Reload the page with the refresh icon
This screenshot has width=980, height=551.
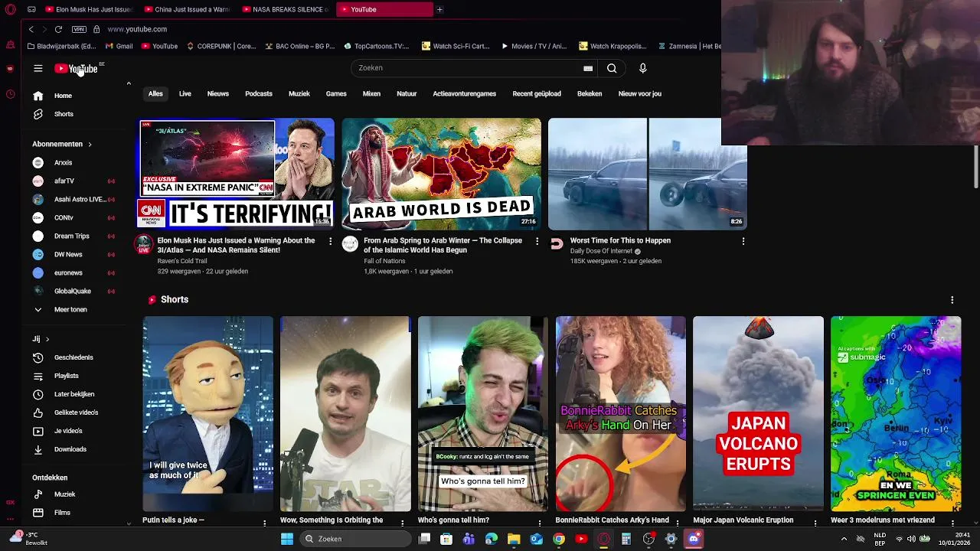(58, 29)
